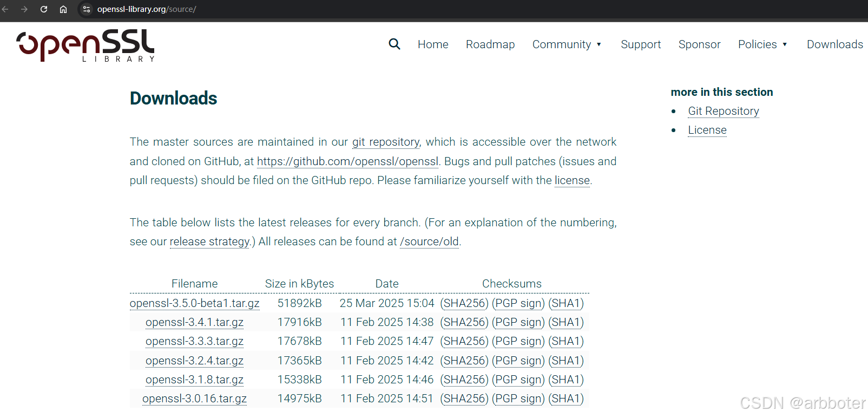This screenshot has width=868, height=418.
Task: Open PGP sign for openssl-3.1.8
Action: [x=518, y=380]
